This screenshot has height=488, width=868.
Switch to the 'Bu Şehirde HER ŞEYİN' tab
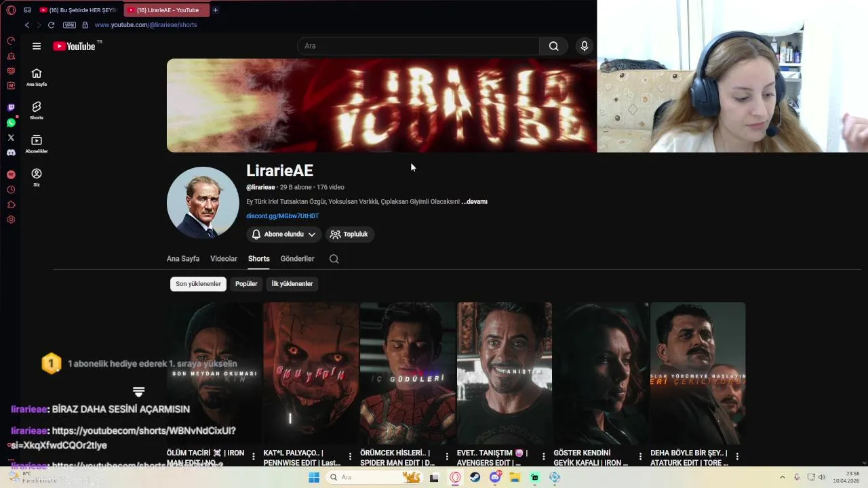pos(79,10)
